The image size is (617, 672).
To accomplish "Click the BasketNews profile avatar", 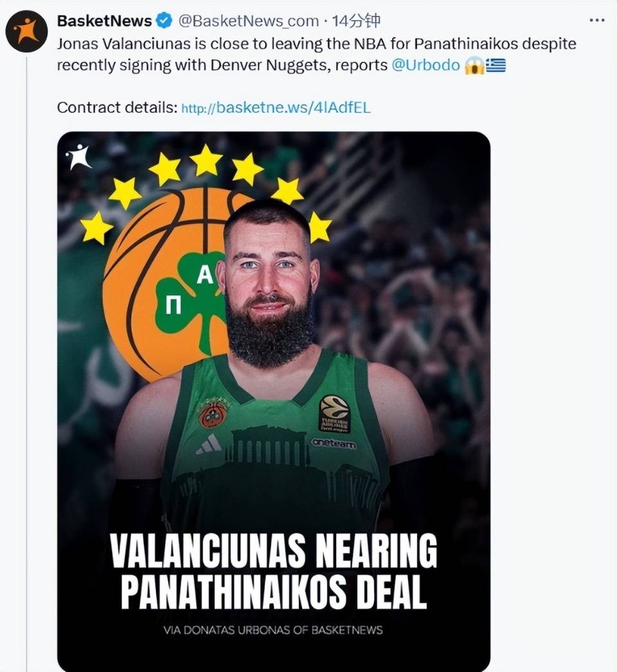I will (x=26, y=31).
